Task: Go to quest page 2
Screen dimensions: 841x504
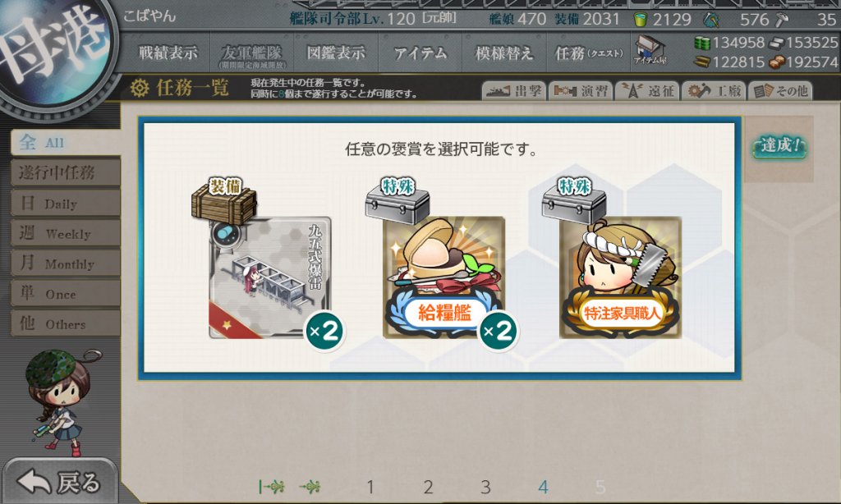Action: pyautogui.click(x=428, y=487)
